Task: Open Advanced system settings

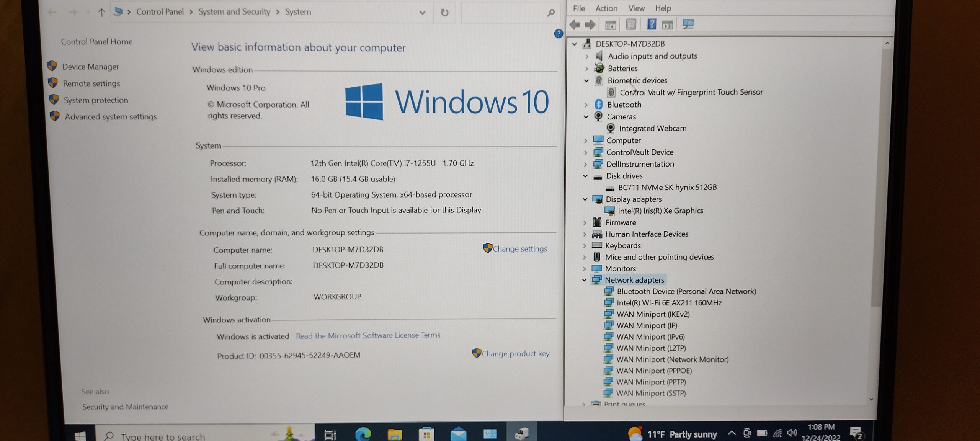Action: (x=111, y=117)
